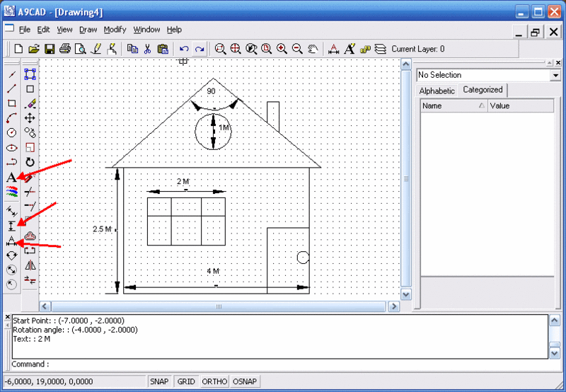Undo the last action
This screenshot has width=566, height=392.
tap(184, 49)
